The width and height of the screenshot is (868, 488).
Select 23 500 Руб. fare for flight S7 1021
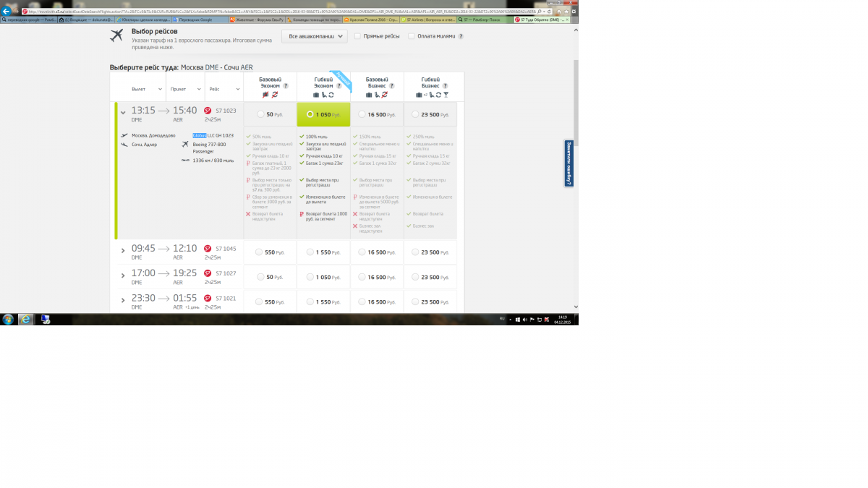[414, 302]
